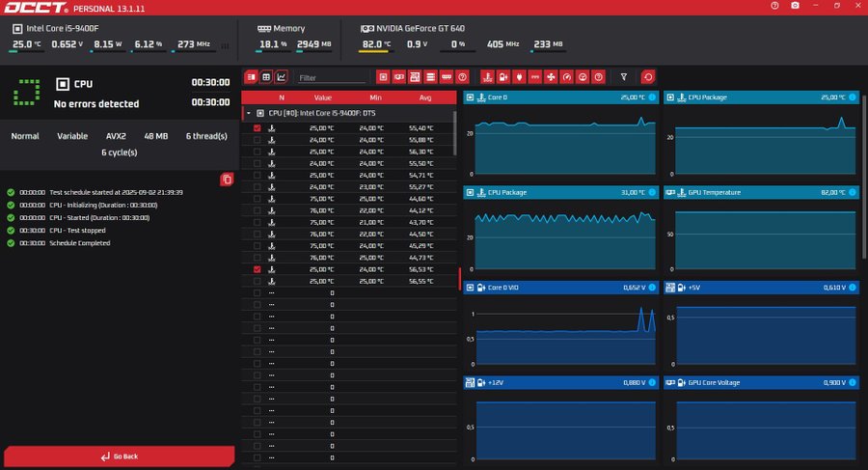Screen dimensions: 868x470
Task: Open info for the Core 0 VID graph
Action: tap(652, 288)
